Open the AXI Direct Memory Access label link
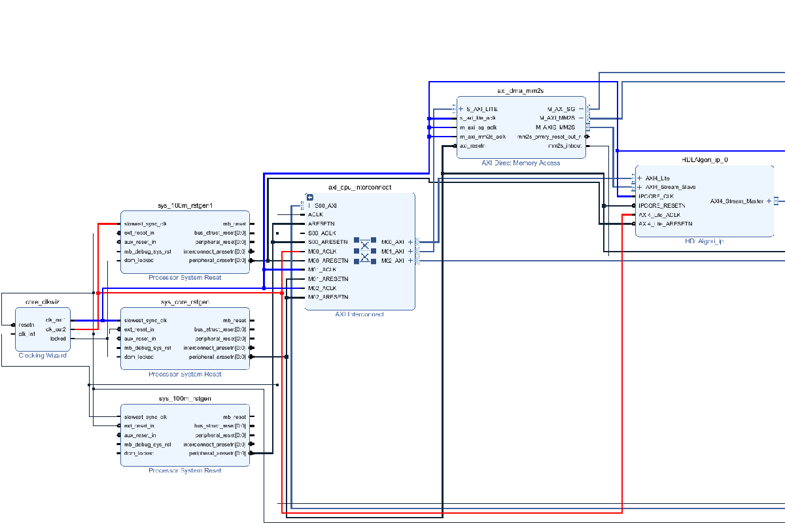The image size is (785, 532). 521,163
